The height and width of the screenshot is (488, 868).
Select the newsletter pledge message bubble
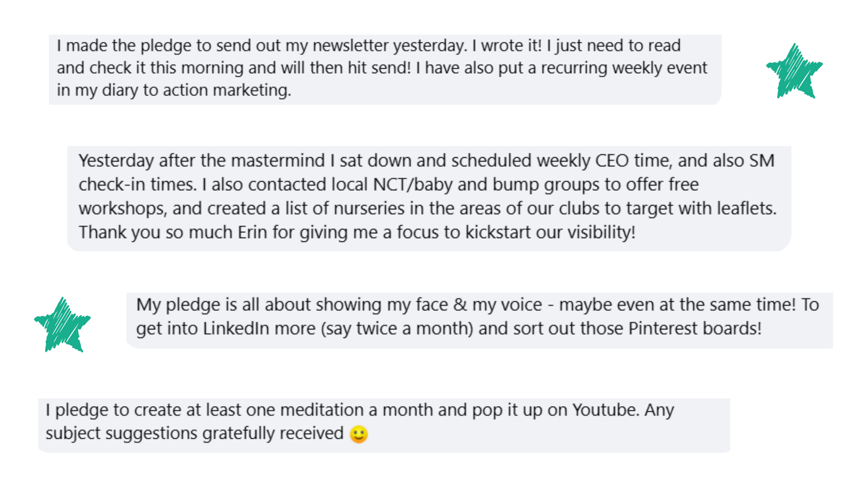(385, 70)
